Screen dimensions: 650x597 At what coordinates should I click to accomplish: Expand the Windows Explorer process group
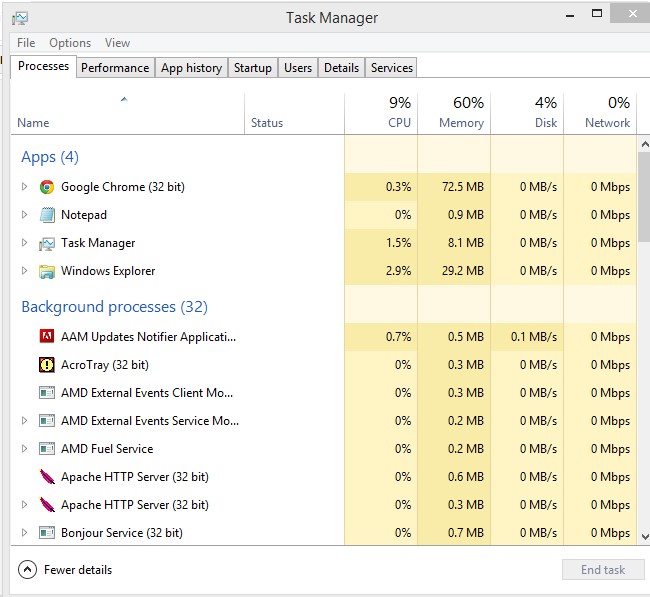click(25, 271)
